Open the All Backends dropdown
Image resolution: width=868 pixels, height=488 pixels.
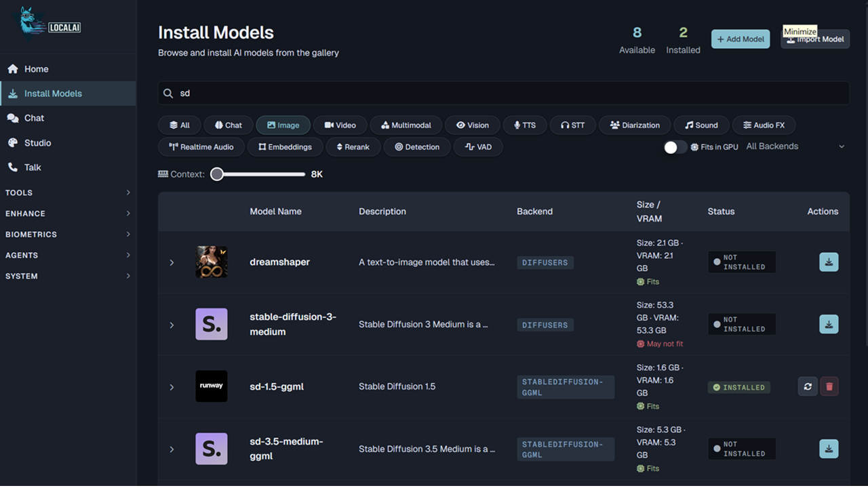click(795, 146)
